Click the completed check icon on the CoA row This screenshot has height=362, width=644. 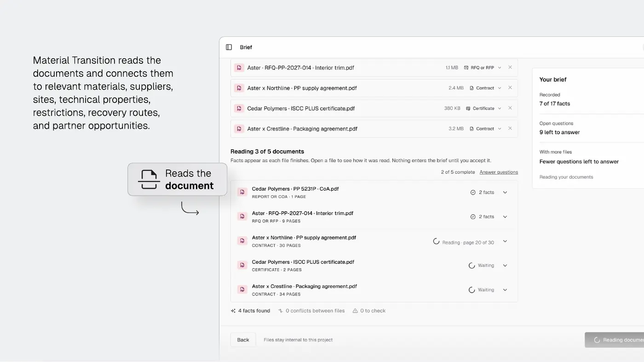(x=473, y=192)
